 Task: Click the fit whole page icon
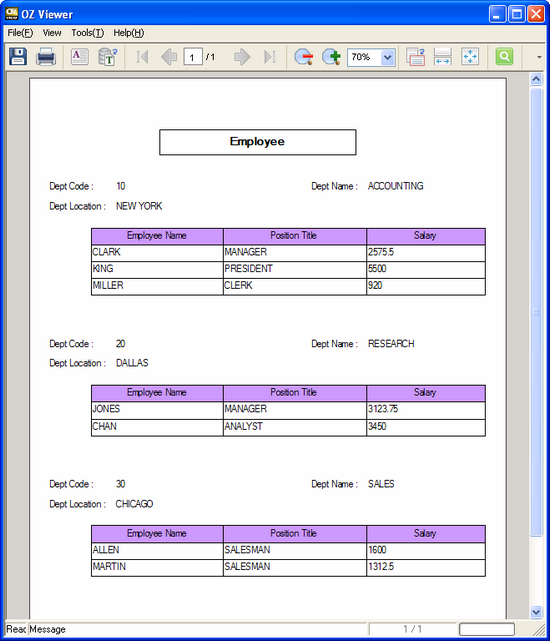tap(470, 56)
